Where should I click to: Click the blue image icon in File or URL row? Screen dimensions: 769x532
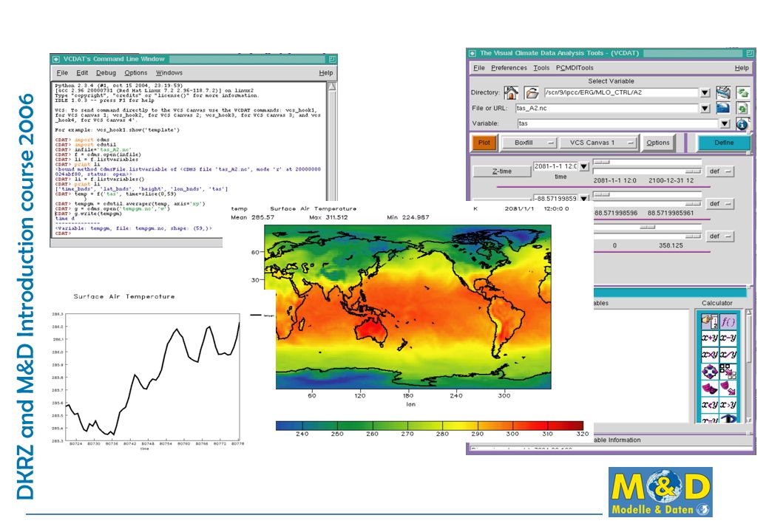[x=723, y=108]
